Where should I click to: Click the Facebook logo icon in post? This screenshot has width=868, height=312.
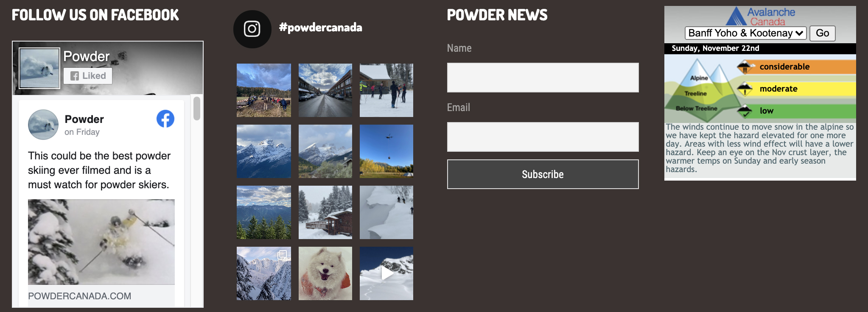pyautogui.click(x=165, y=119)
